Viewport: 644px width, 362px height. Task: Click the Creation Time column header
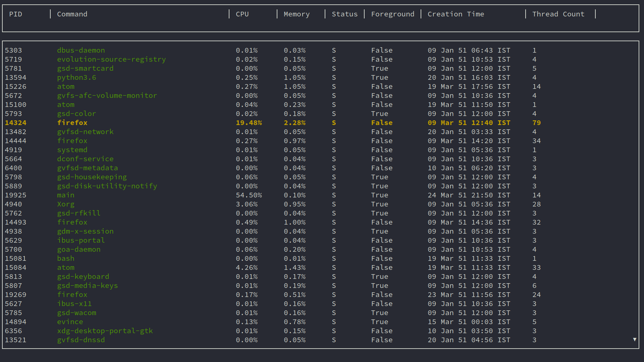(x=455, y=14)
